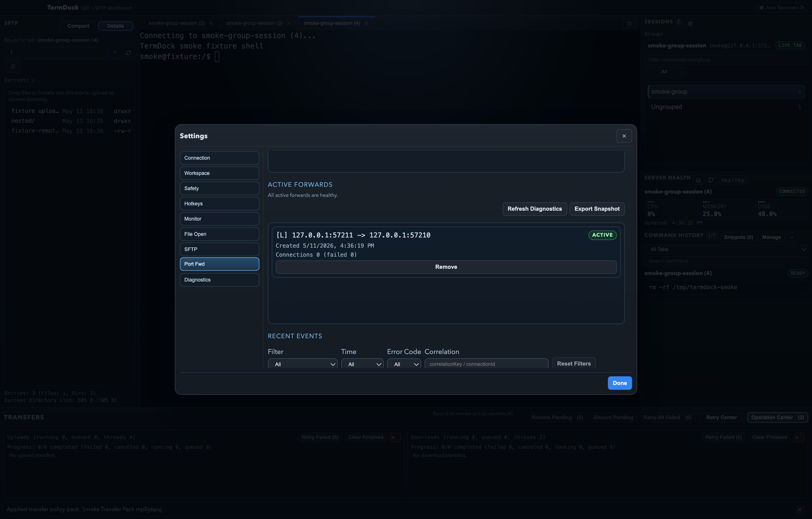812x519 pixels.
Task: Open the SFTP hamburger menu
Action: click(13, 67)
